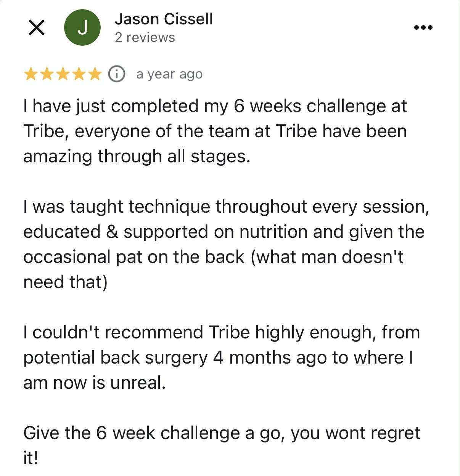Click the text "am now is unreal."
The width and height of the screenshot is (460, 476).
coord(95,383)
